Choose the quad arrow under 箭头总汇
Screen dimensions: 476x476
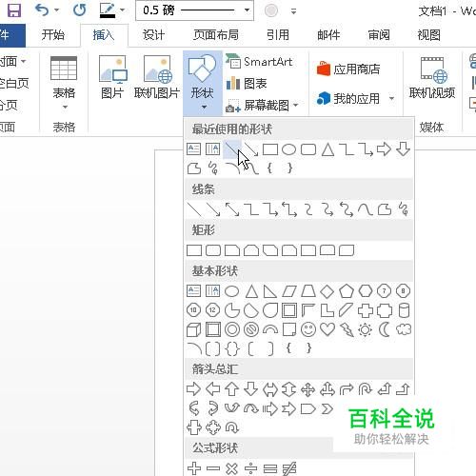click(308, 389)
